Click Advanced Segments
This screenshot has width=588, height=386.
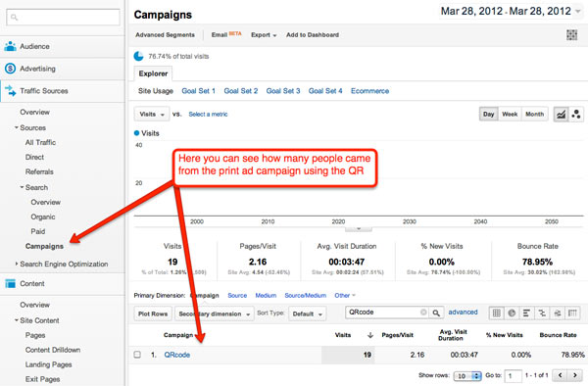[165, 35]
